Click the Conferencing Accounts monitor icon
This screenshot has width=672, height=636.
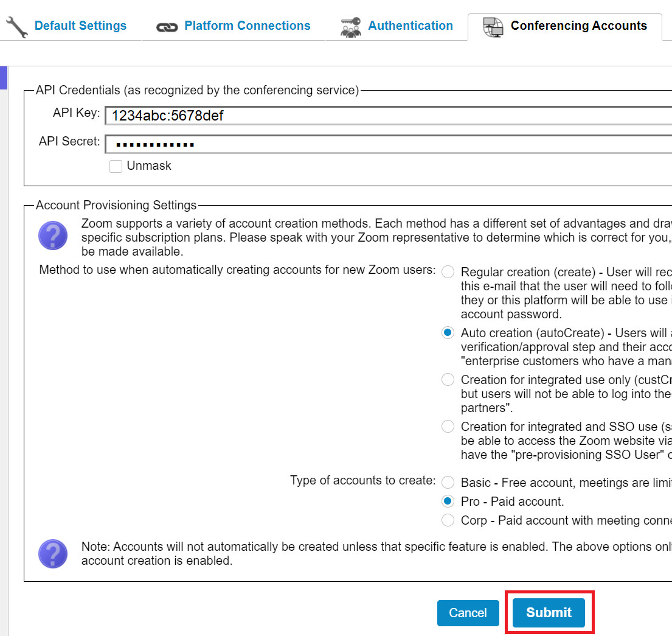[493, 27]
